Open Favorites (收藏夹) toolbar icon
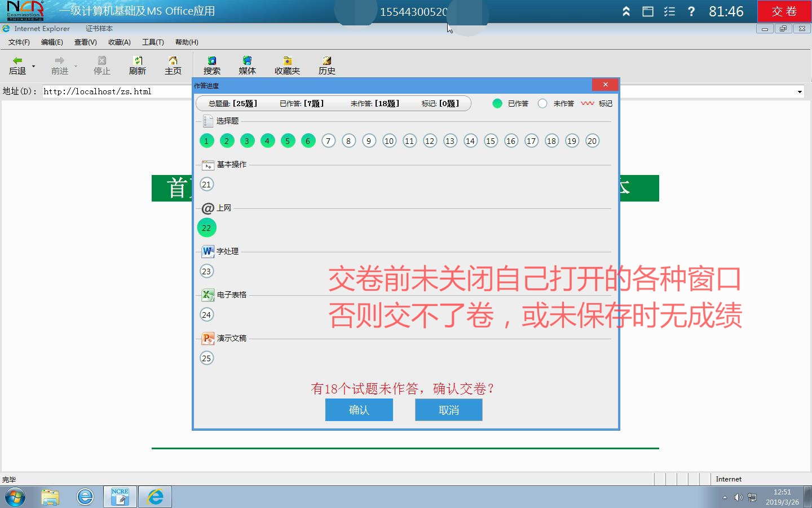812x508 pixels. 287,60
